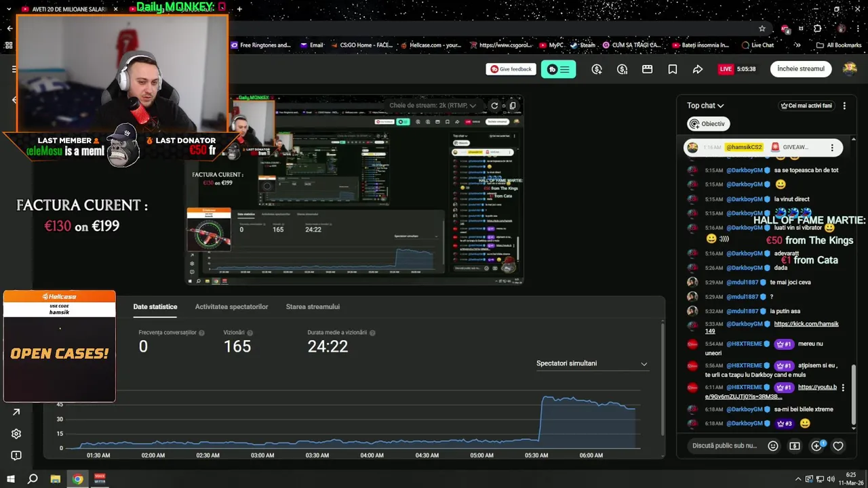This screenshot has height=488, width=868.
Task: Open the settings gear in left sidebar
Action: (16, 434)
